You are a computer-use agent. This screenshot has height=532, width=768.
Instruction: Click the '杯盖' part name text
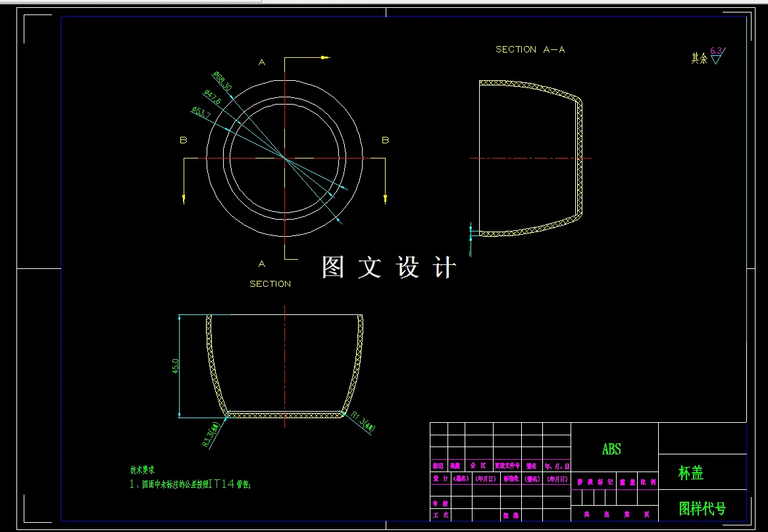(690, 473)
